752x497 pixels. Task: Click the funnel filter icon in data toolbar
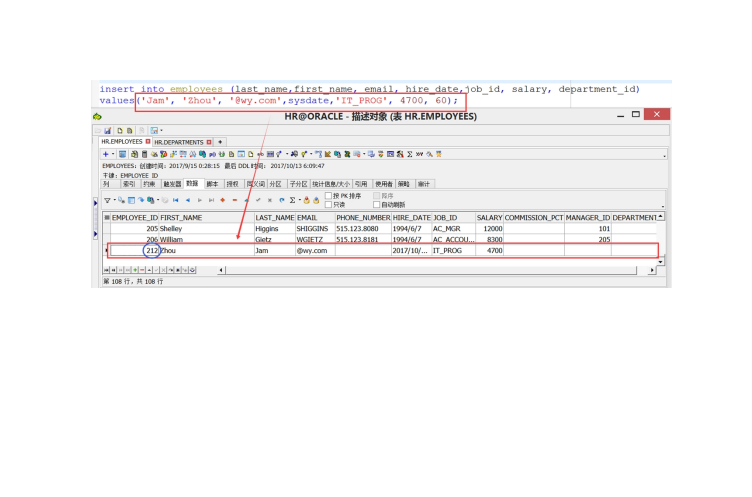click(x=107, y=201)
